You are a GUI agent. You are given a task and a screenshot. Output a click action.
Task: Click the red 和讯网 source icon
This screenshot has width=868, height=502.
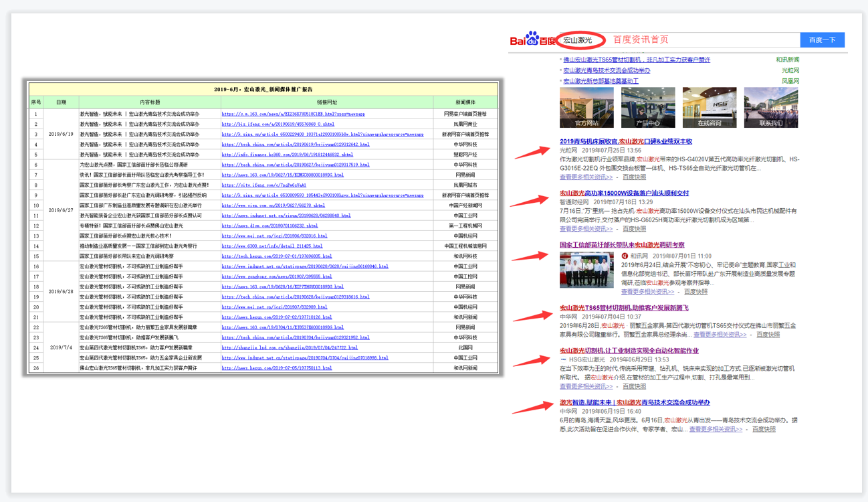(x=625, y=256)
